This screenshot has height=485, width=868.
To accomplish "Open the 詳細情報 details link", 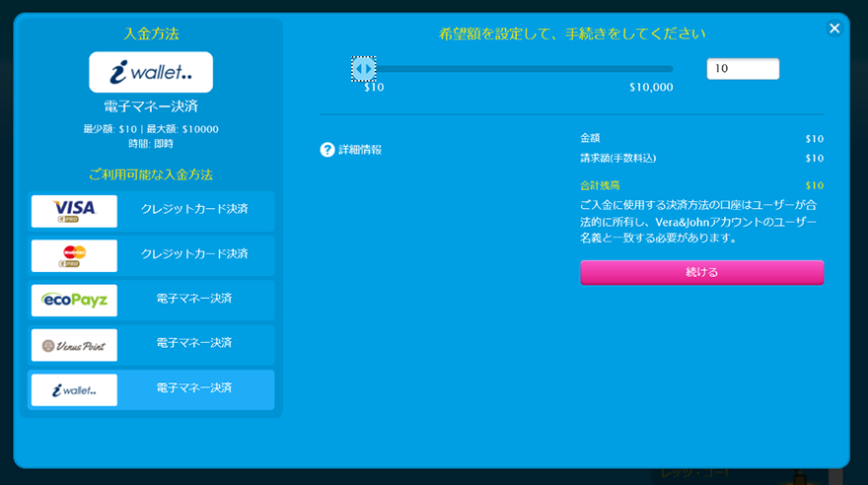I will click(x=360, y=150).
